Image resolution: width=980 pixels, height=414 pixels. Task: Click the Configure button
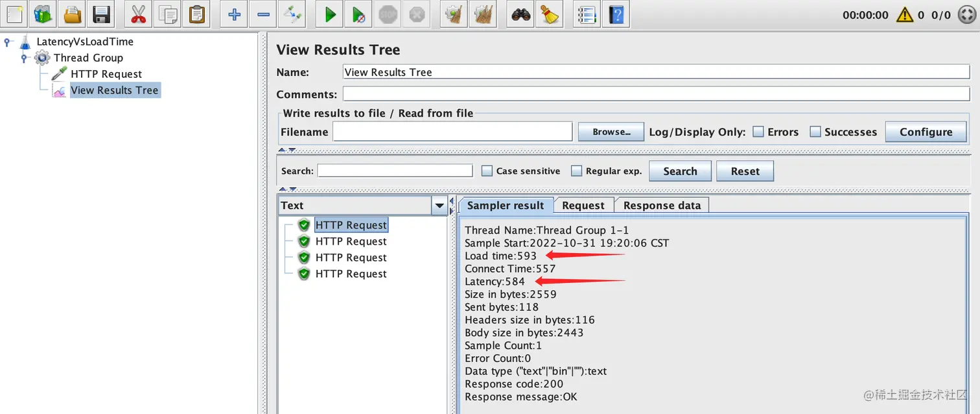pos(926,132)
